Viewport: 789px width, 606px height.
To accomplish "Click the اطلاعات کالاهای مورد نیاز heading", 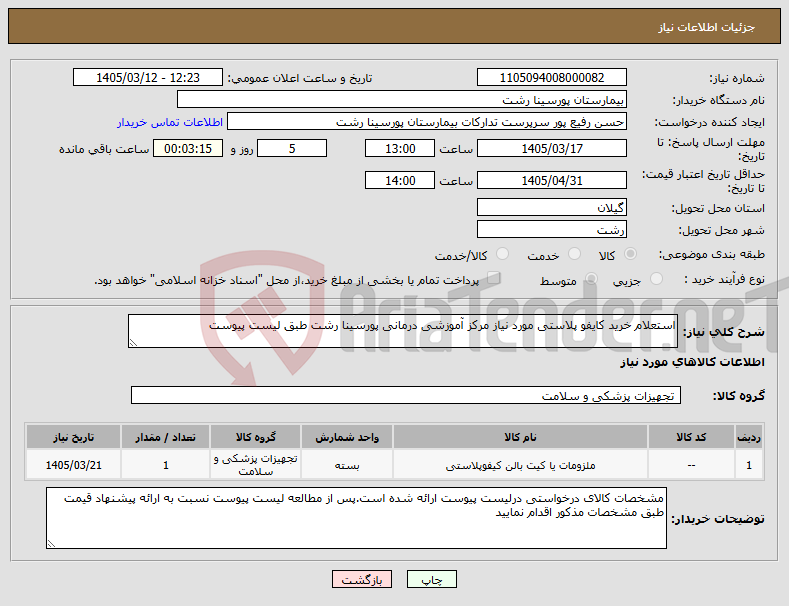I will (692, 362).
